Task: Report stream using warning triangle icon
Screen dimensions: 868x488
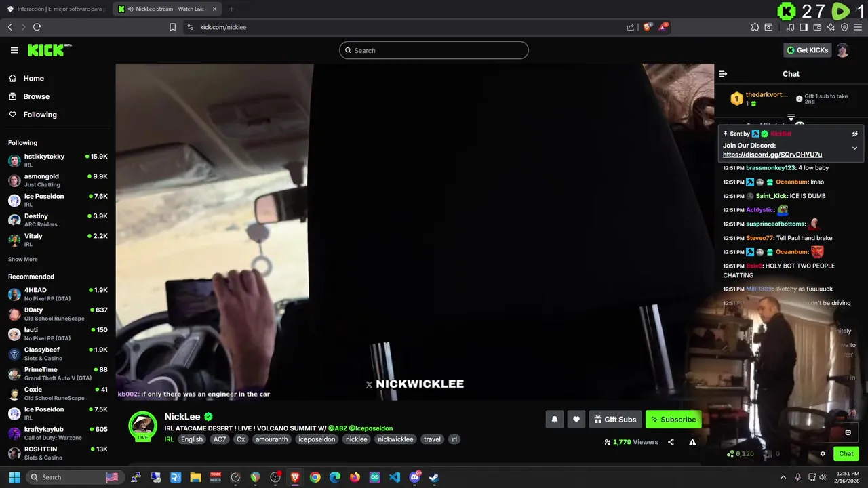Action: [692, 442]
